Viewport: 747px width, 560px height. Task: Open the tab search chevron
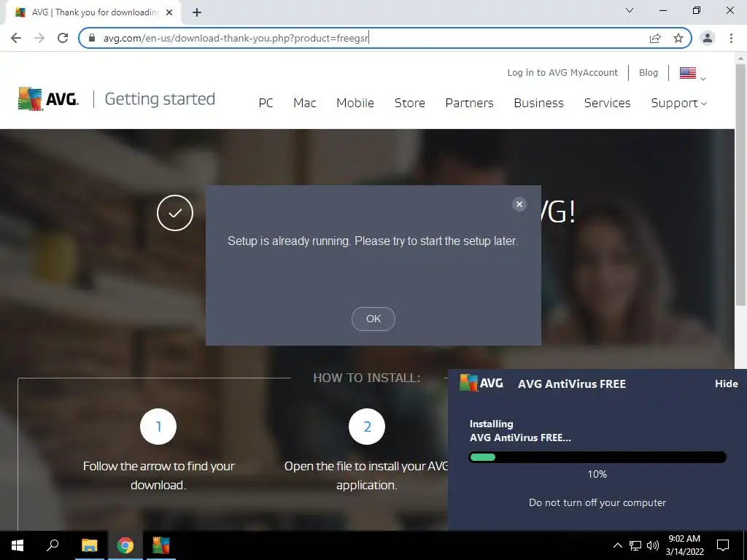coord(630,10)
